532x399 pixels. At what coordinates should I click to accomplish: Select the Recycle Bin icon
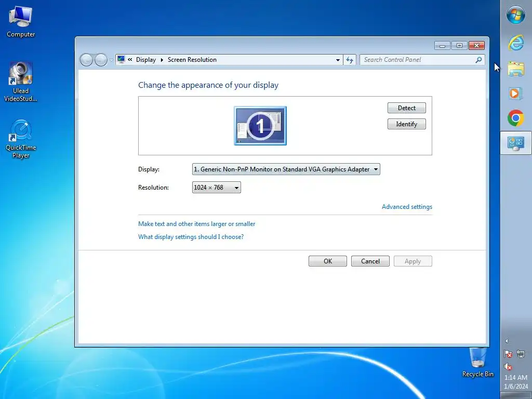coord(477,363)
